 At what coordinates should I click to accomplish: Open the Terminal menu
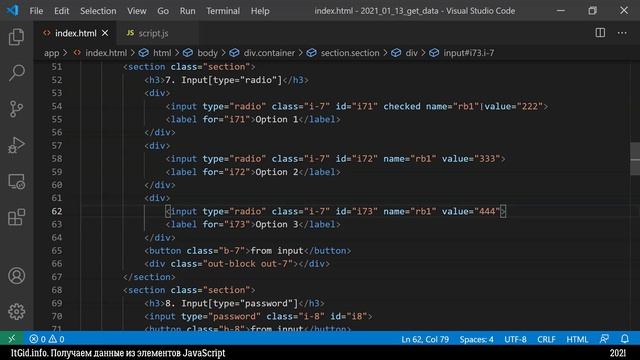[223, 11]
